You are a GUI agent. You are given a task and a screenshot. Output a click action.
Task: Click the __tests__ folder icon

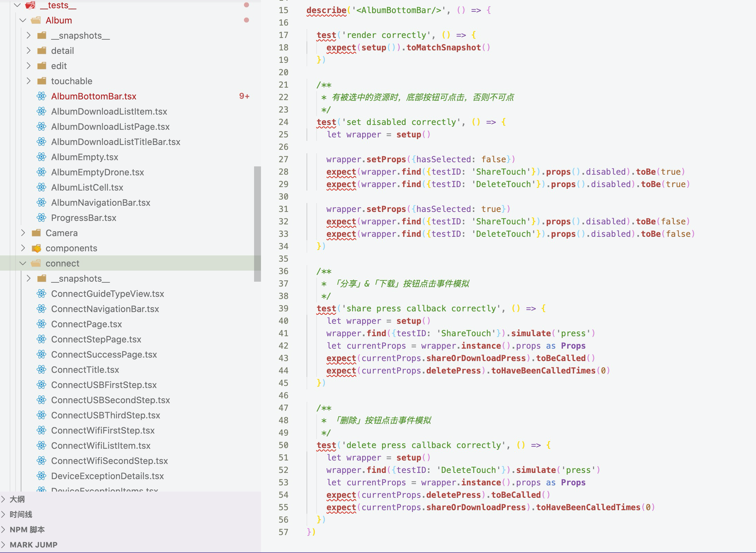pos(30,5)
